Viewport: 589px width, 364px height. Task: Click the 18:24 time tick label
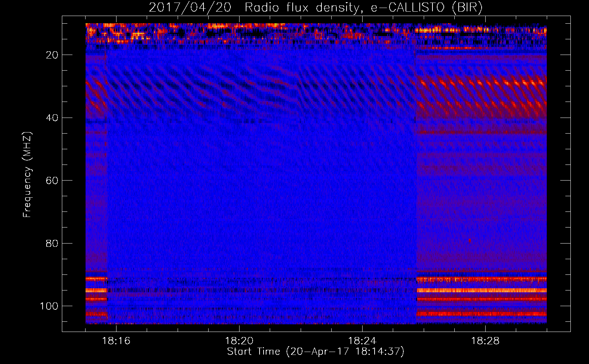(362, 341)
